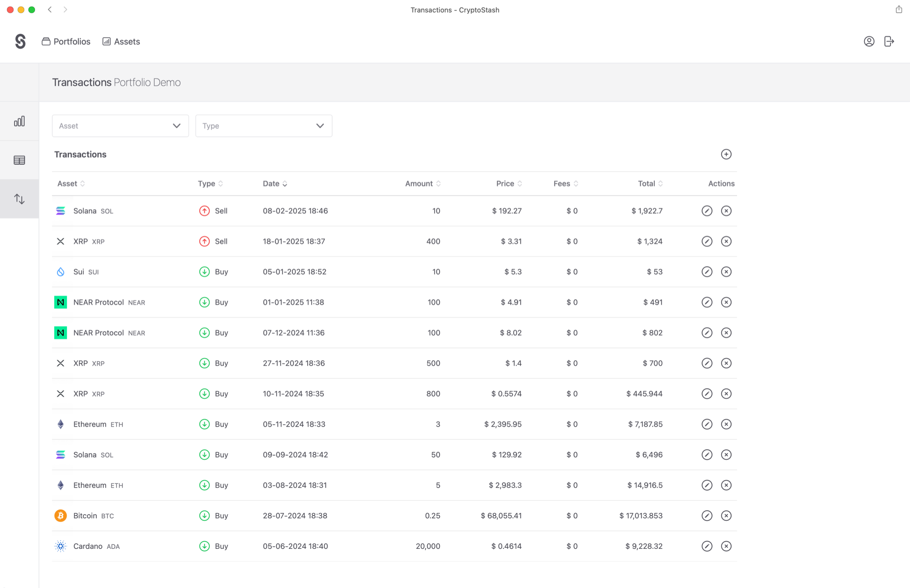Open the portfolio chart view in the sidebar

19,121
